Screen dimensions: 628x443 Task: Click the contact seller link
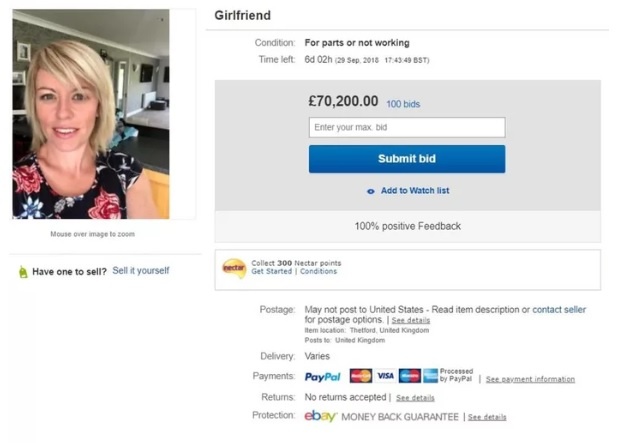559,310
